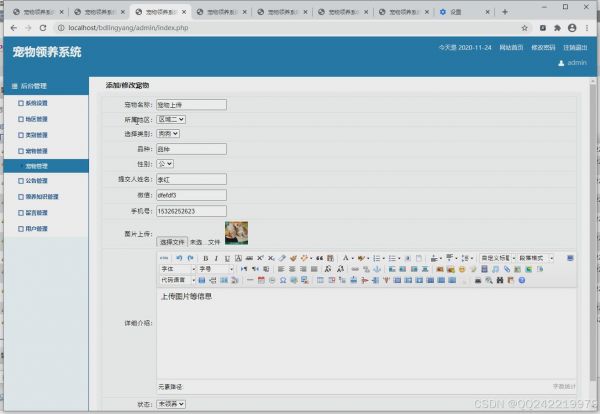The width and height of the screenshot is (600, 414).
Task: Open 类别管理 in the sidebar
Action: point(36,135)
